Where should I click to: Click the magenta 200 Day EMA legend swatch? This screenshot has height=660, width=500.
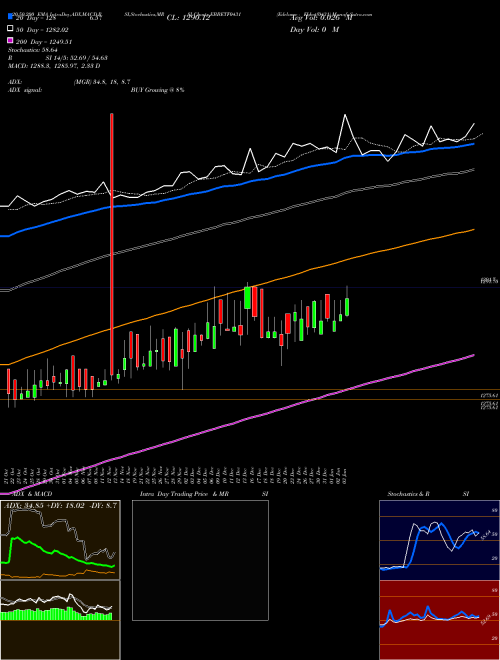coord(10,41)
